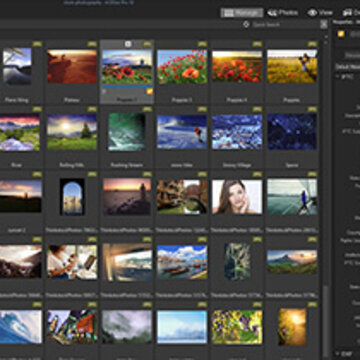Select the misty forest thumbnail
This screenshot has height=360, width=360.
tap(127, 327)
